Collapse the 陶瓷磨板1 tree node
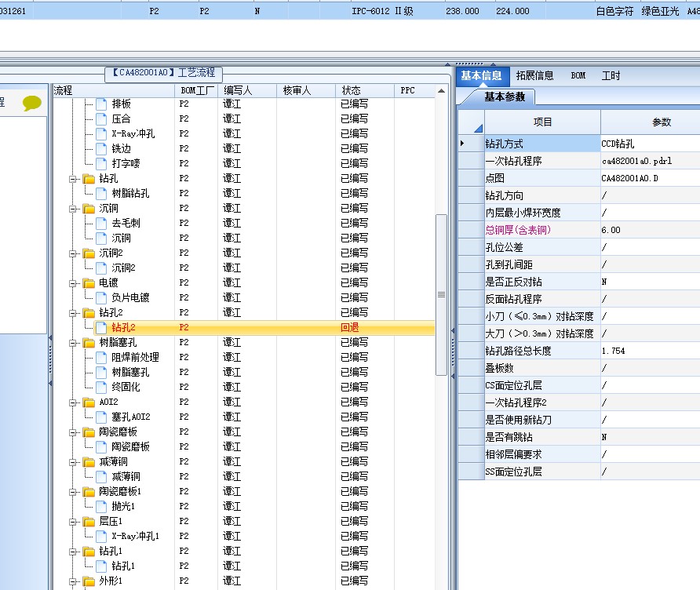This screenshot has width=700, height=590. pyautogui.click(x=72, y=492)
